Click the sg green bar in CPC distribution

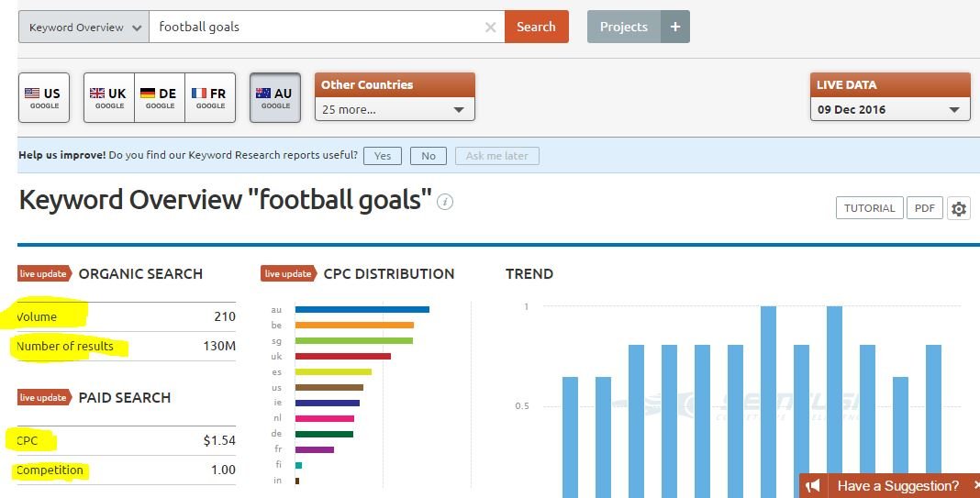(x=354, y=340)
